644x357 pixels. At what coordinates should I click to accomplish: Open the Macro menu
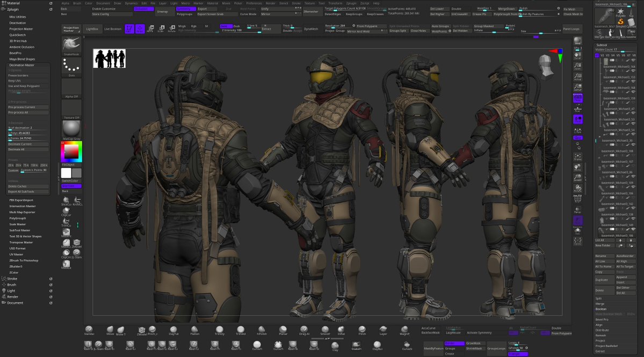[x=186, y=3]
